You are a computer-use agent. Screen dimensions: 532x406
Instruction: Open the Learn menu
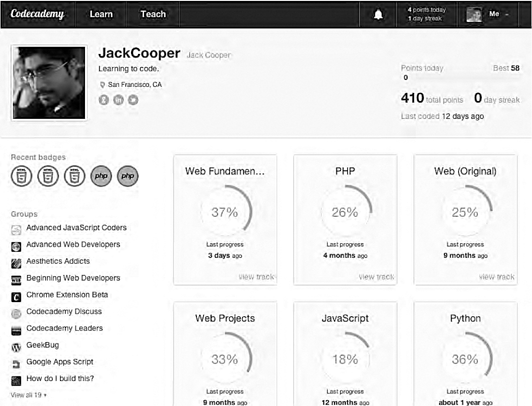tap(101, 14)
